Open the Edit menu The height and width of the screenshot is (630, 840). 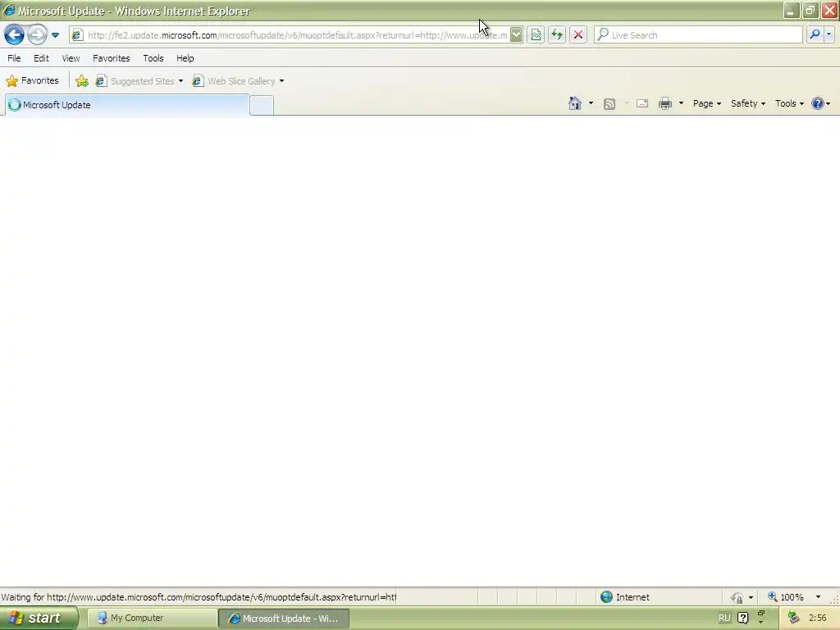point(41,58)
